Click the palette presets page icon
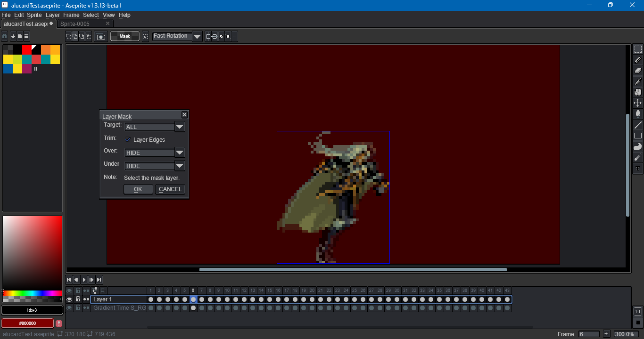Image resolution: width=644 pixels, height=339 pixels. 20,36
